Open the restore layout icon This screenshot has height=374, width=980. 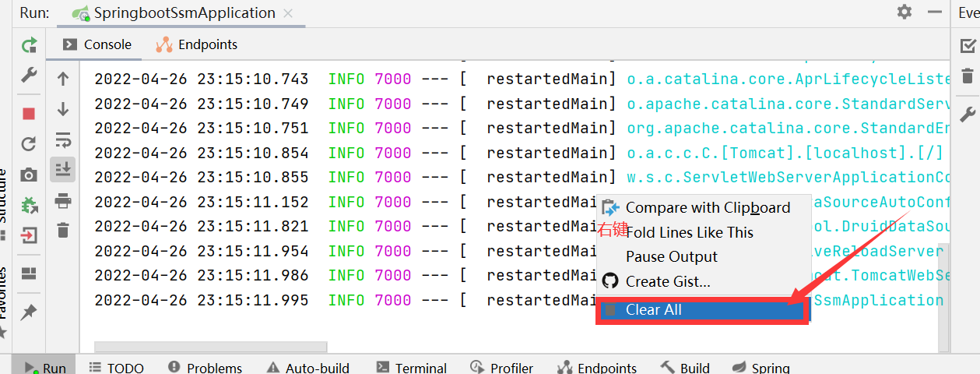pyautogui.click(x=29, y=273)
